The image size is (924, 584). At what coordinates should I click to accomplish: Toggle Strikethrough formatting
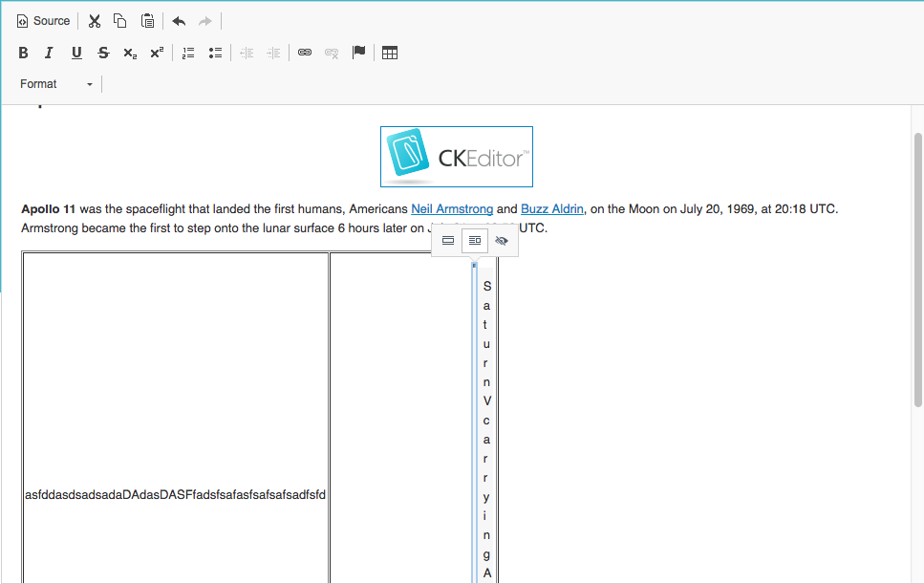pos(104,53)
